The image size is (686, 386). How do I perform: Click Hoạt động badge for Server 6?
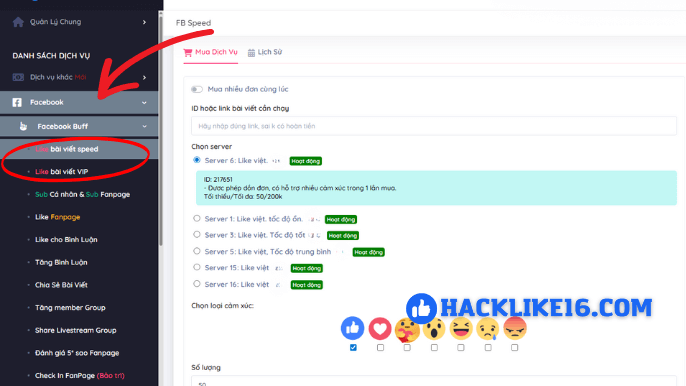click(x=305, y=161)
